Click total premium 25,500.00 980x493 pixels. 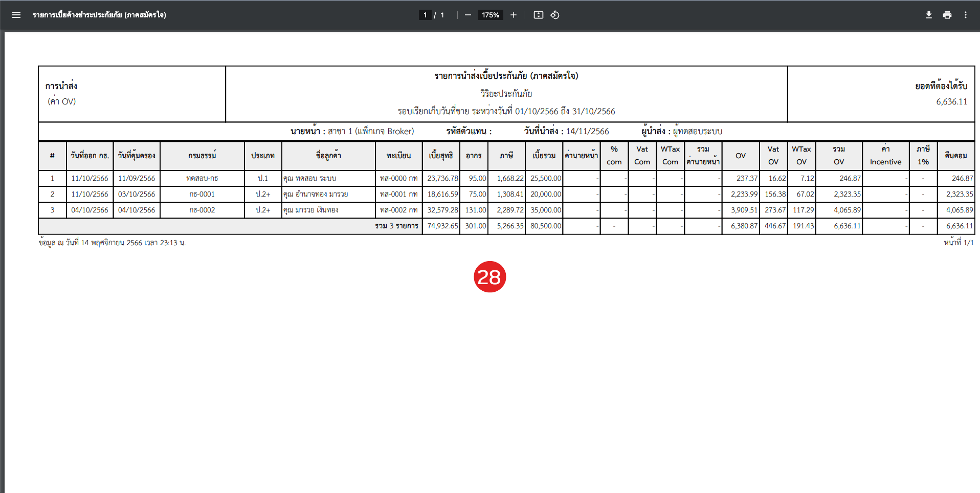[546, 178]
